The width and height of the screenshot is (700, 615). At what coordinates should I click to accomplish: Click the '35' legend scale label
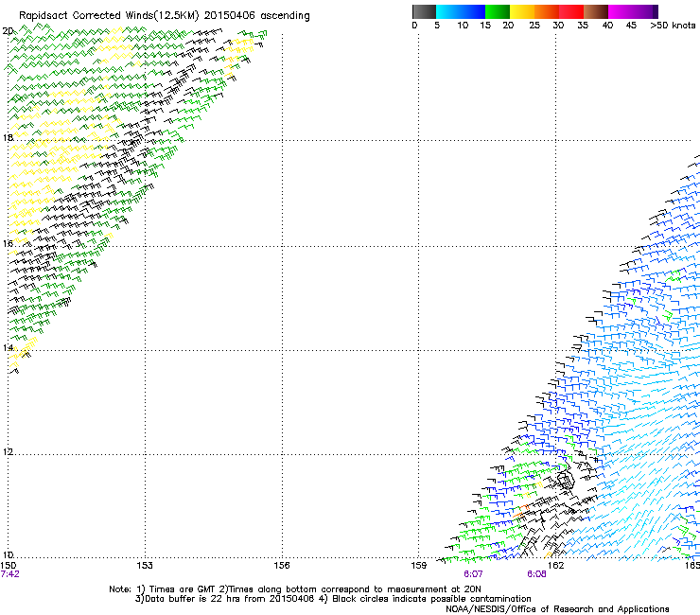[x=583, y=25]
